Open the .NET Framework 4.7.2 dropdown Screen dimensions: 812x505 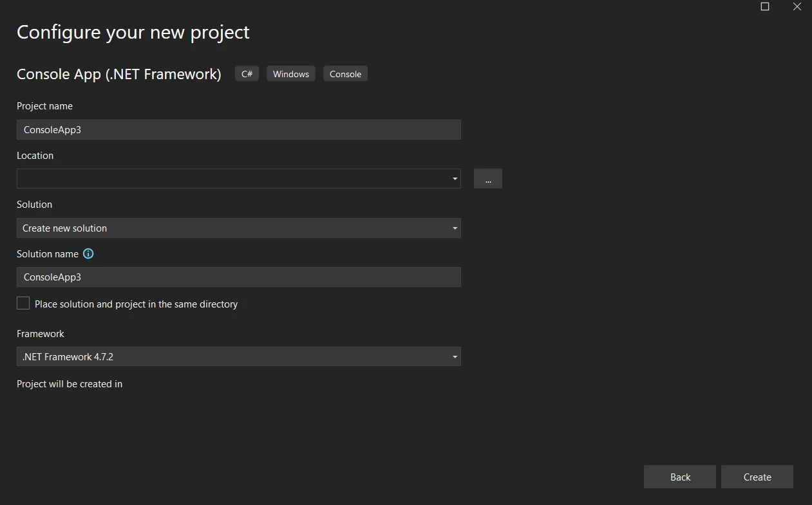coord(238,357)
